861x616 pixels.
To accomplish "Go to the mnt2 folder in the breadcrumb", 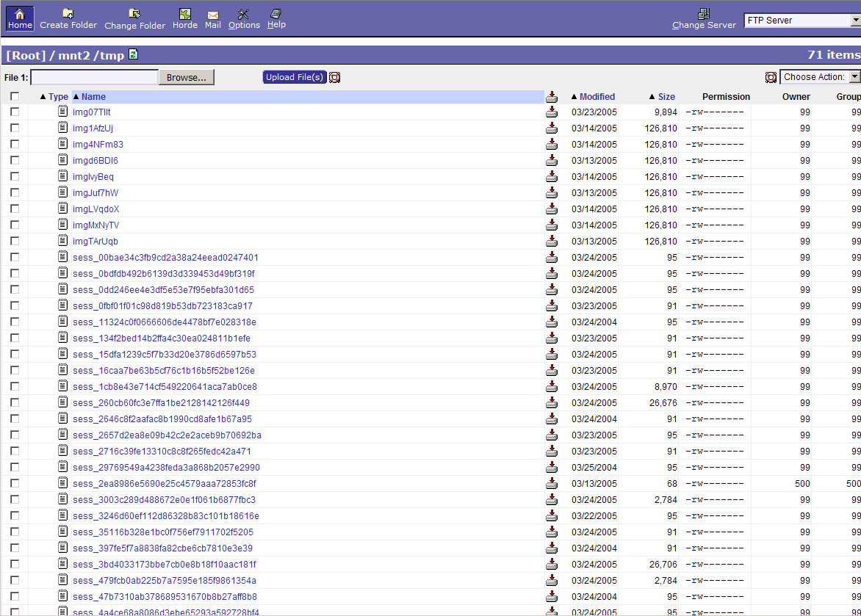I will (x=73, y=56).
